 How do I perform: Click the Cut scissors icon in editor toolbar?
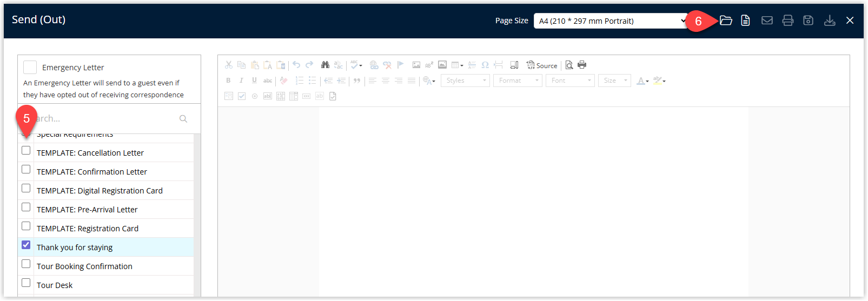coord(229,65)
